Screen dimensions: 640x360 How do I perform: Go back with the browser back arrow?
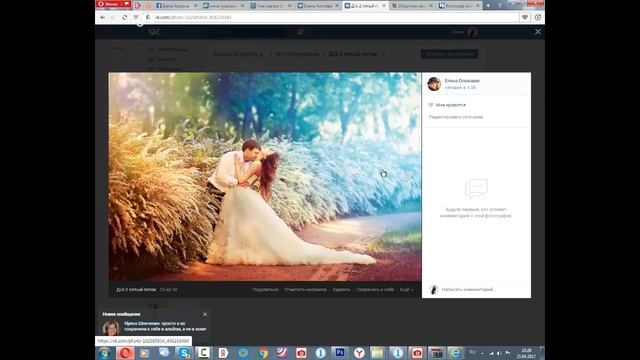(x=102, y=18)
